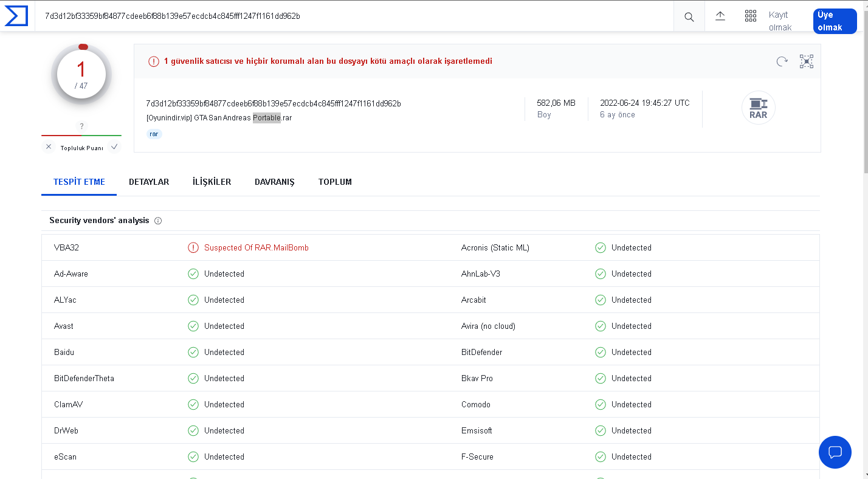Click the VirusTotal logo icon
This screenshot has width=868, height=479.
pos(16,16)
